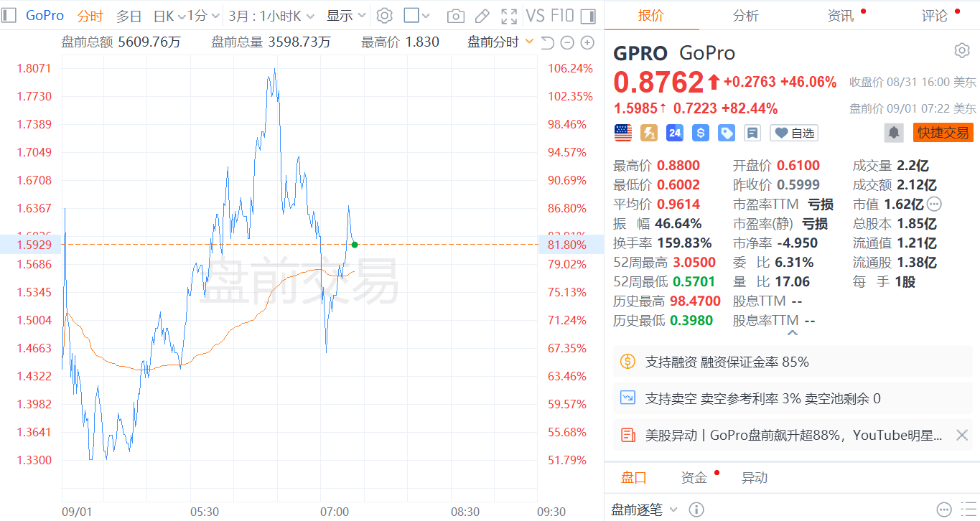Click the 市值 more-info ellipsis
Viewport: 980px width, 521px height.
coord(933,204)
